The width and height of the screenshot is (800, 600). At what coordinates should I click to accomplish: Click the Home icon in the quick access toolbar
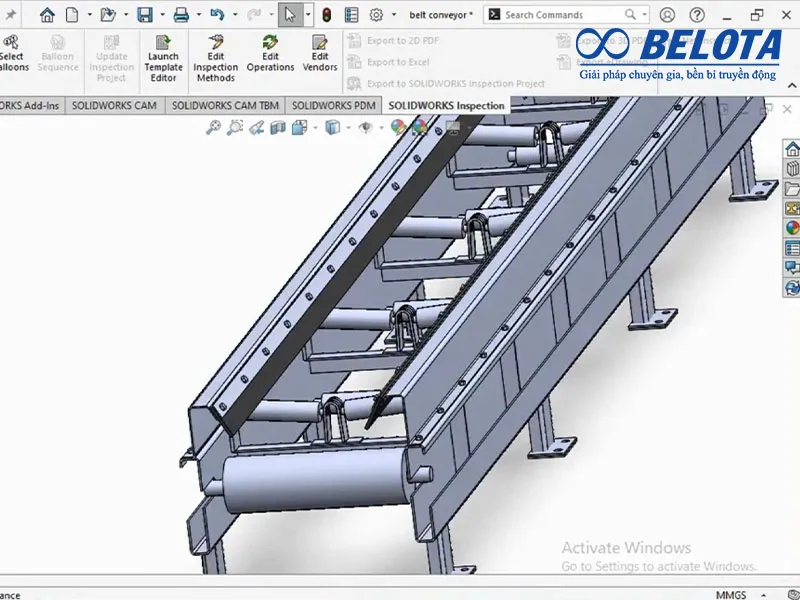[47, 15]
